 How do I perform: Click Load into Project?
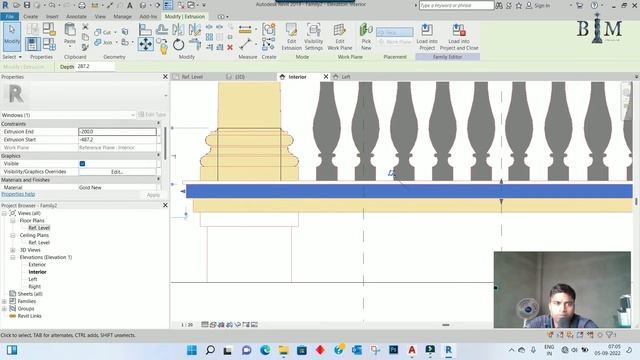pyautogui.click(x=427, y=37)
